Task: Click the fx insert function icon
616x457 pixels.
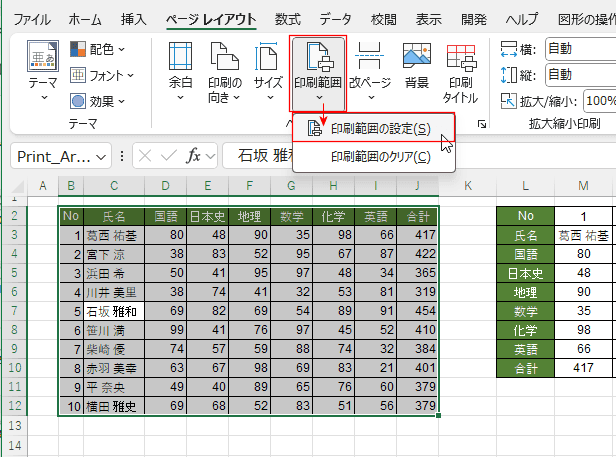Action: (193, 156)
